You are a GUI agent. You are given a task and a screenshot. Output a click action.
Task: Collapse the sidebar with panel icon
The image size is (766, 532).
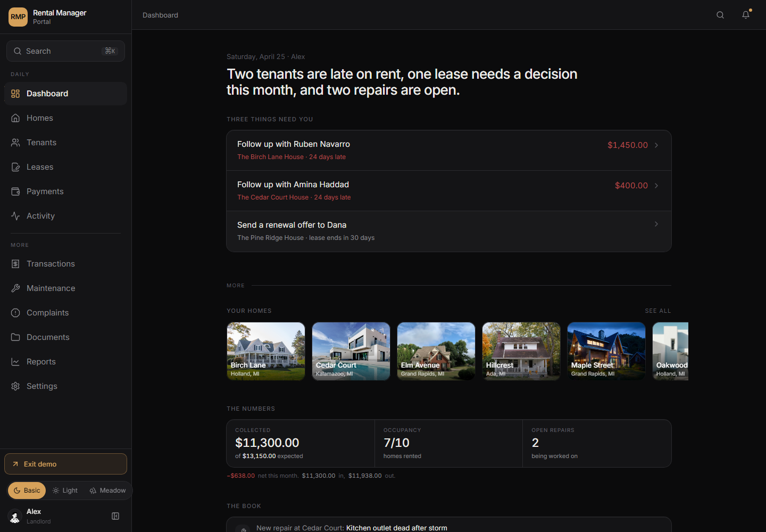coord(115,516)
